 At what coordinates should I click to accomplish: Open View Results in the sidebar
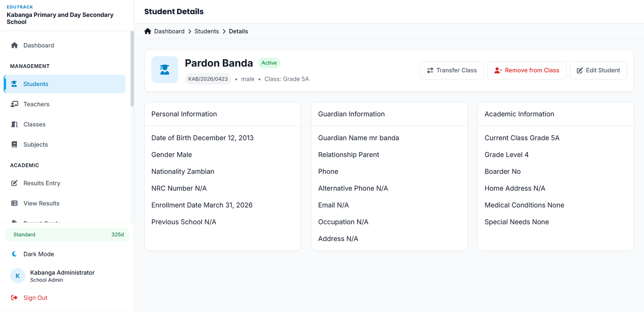pyautogui.click(x=64, y=203)
